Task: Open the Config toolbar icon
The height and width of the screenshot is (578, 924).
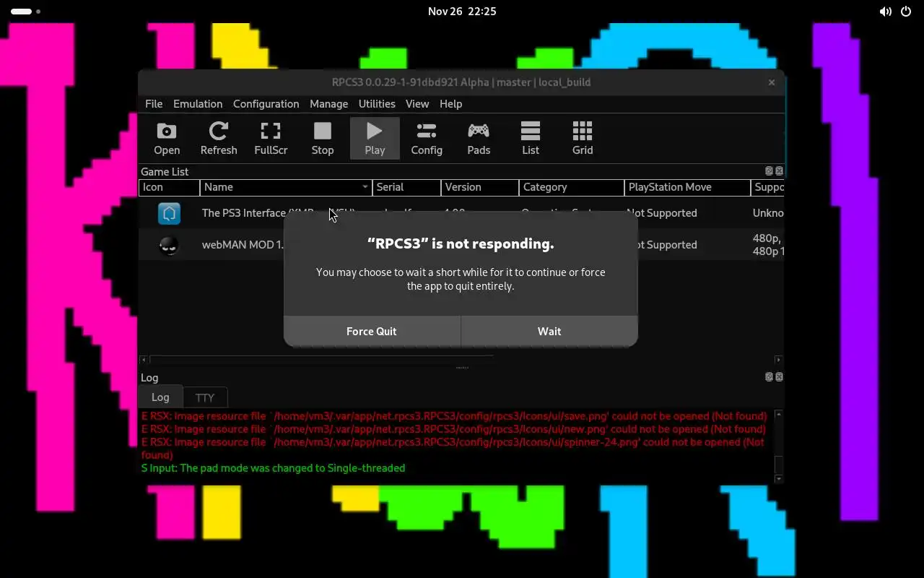Action: (x=427, y=138)
